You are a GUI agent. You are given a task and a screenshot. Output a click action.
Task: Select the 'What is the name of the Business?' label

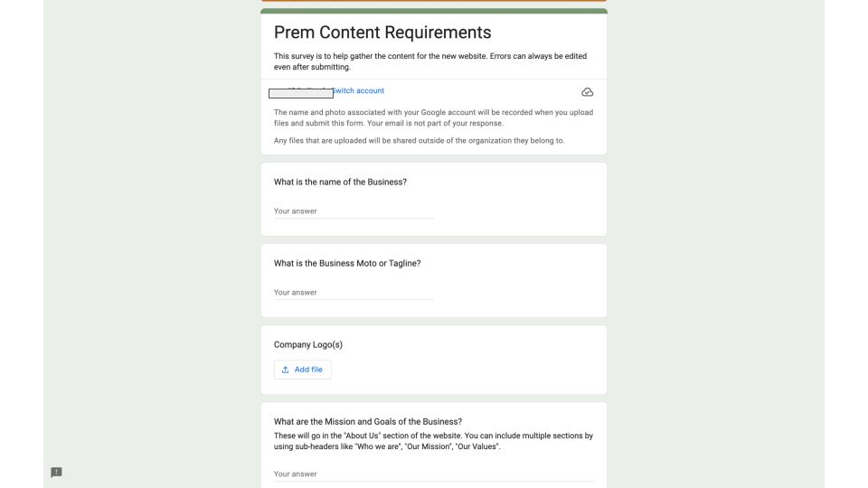point(340,182)
